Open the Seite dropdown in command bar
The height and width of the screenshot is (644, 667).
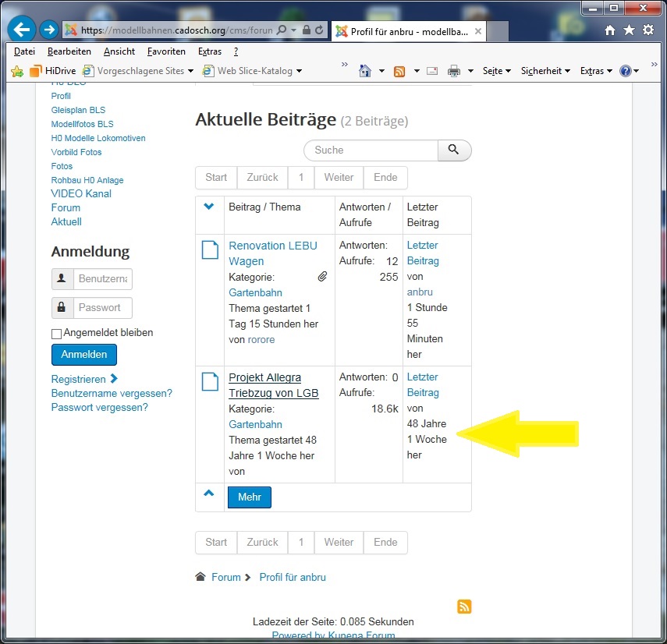pyautogui.click(x=496, y=71)
